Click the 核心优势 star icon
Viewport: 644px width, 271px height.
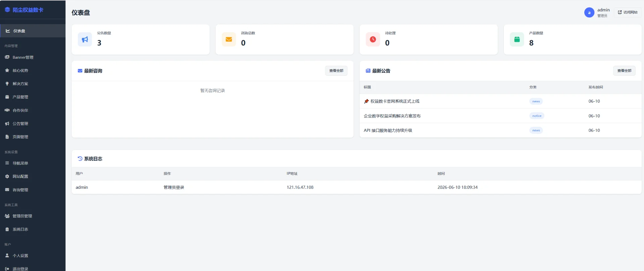pos(7,70)
